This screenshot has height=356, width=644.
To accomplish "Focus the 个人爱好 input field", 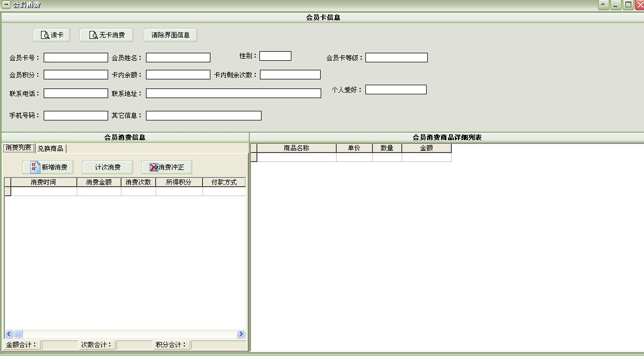I will pyautogui.click(x=396, y=90).
